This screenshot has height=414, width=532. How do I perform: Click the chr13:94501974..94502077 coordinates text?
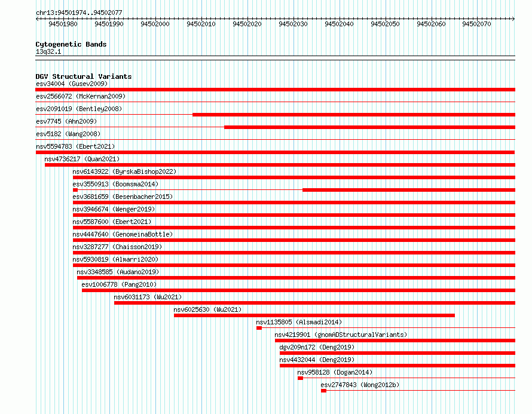pyautogui.click(x=79, y=13)
